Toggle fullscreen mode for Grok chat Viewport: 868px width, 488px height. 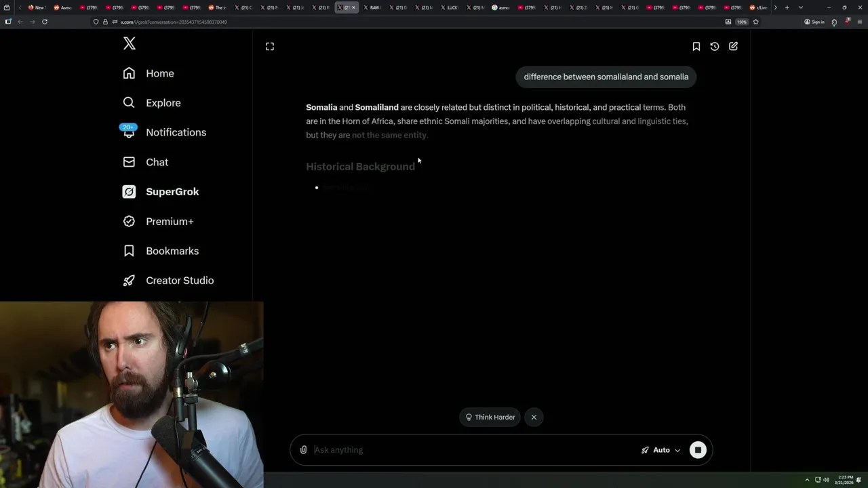coord(270,46)
